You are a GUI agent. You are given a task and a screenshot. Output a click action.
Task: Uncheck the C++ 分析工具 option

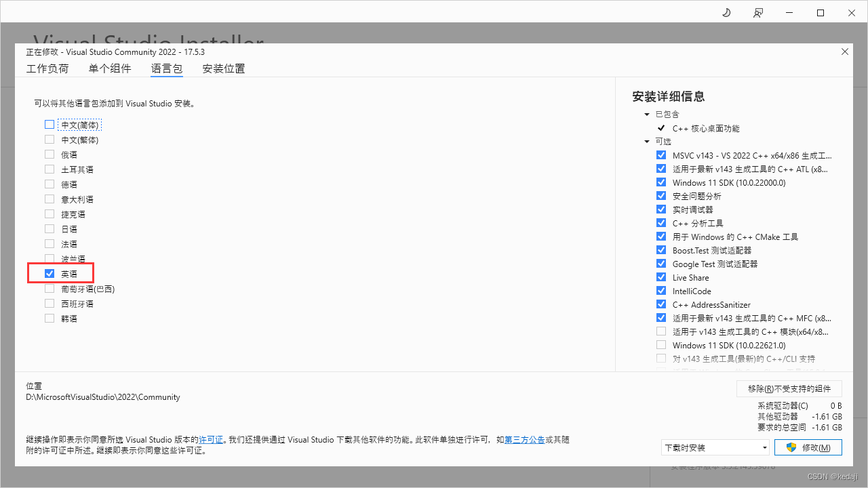[661, 223]
